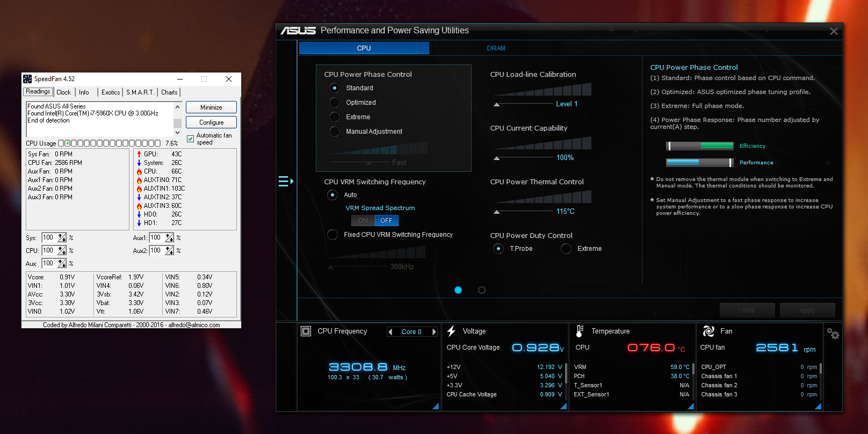The height and width of the screenshot is (434, 868).
Task: Expand the Voltage panel corner triangle
Action: click(x=563, y=407)
